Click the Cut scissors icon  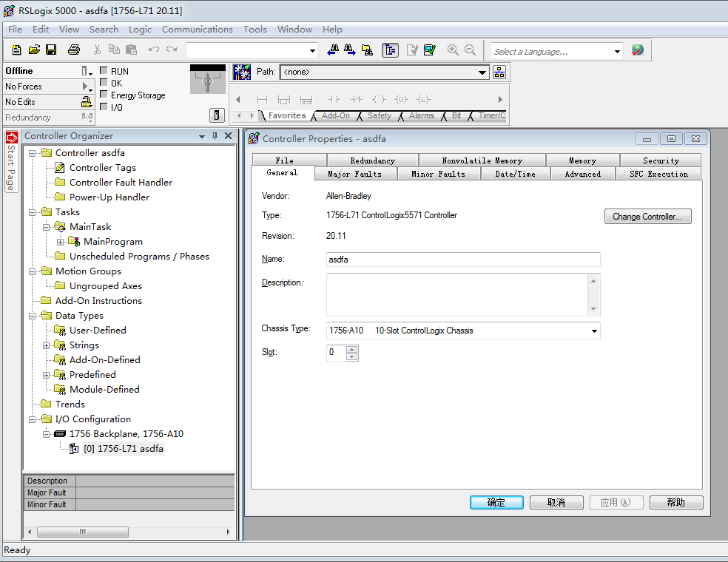pos(97,50)
